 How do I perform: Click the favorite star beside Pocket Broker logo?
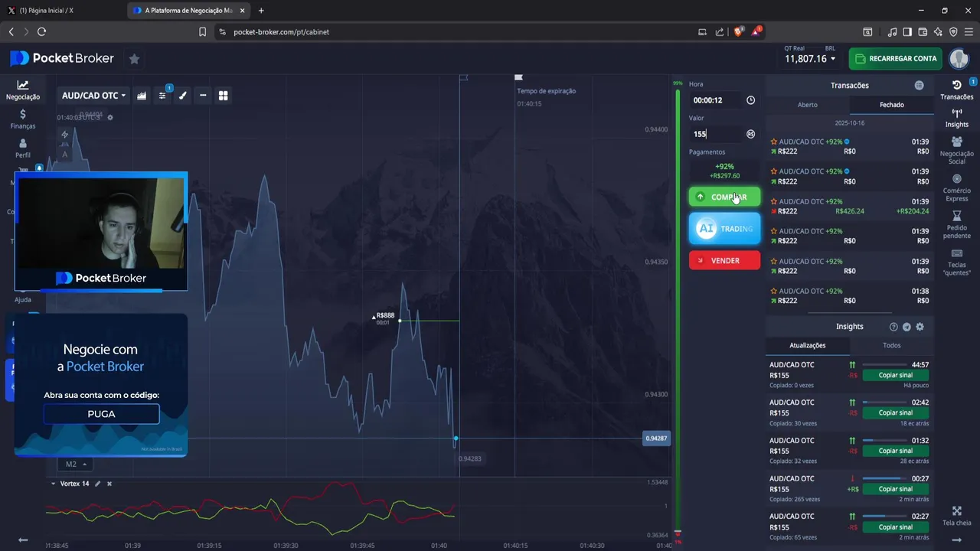tap(134, 58)
